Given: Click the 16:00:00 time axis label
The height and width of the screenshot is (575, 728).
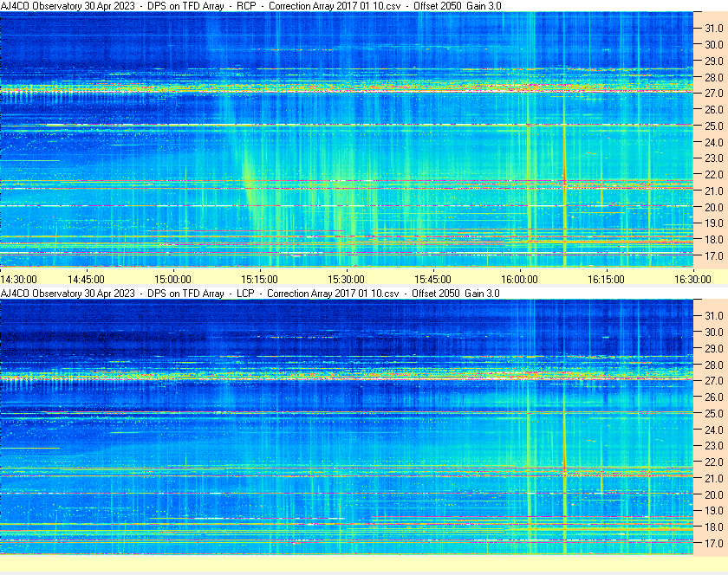Looking at the screenshot, I should tap(519, 280).
